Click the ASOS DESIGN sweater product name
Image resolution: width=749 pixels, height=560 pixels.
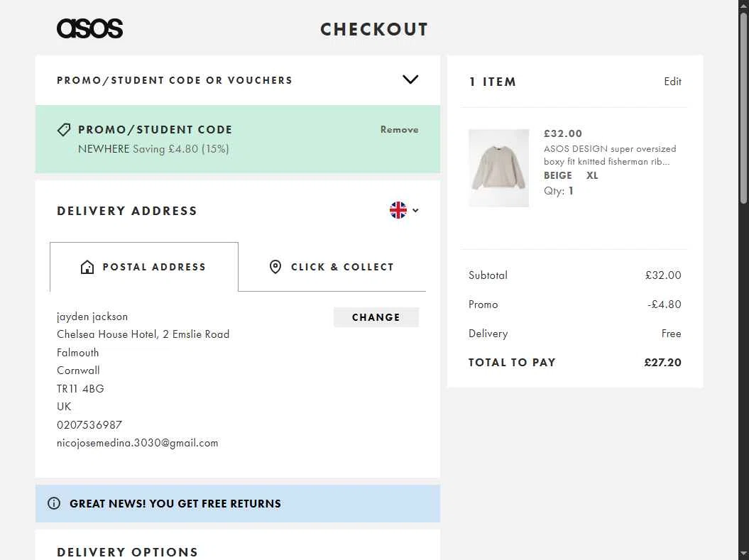click(609, 155)
